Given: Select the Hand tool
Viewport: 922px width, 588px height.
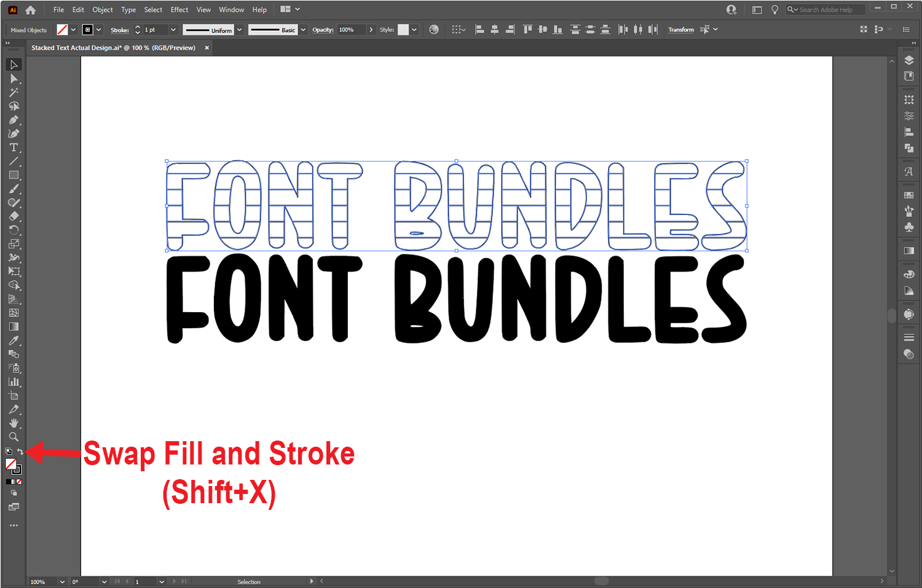Looking at the screenshot, I should click(x=14, y=423).
